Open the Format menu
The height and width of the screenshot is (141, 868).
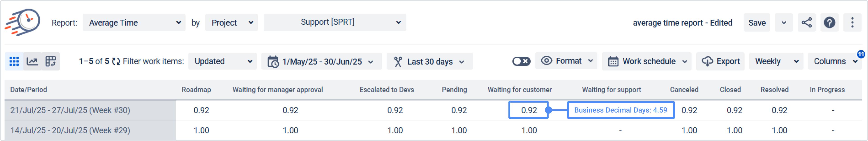point(566,61)
